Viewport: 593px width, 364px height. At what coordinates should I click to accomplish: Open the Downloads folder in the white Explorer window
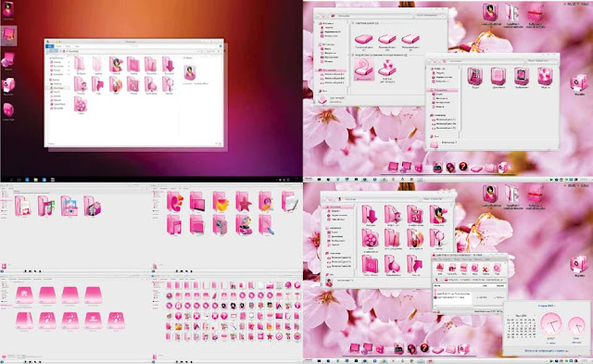pyautogui.click(x=168, y=64)
